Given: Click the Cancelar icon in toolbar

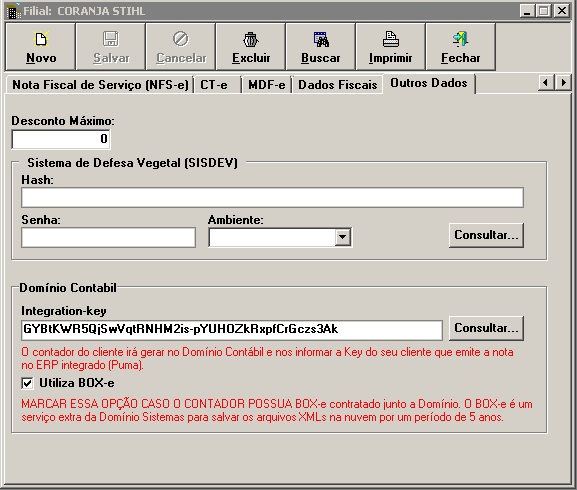Looking at the screenshot, I should tap(181, 39).
